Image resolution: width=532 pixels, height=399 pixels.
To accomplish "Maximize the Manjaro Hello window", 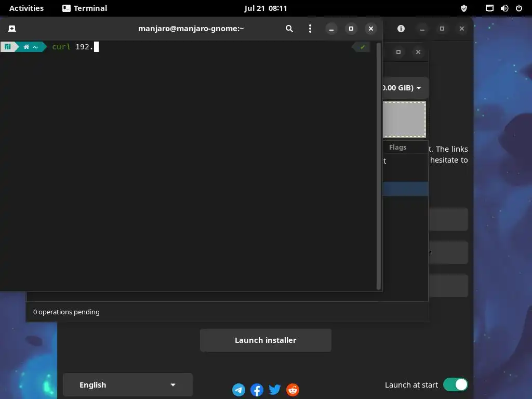I will tap(442, 29).
